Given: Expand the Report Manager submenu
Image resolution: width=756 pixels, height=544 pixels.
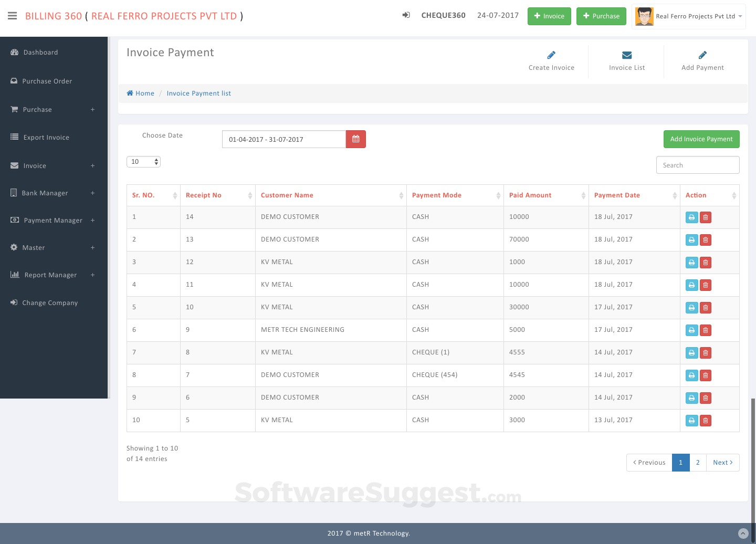Looking at the screenshot, I should pyautogui.click(x=92, y=275).
